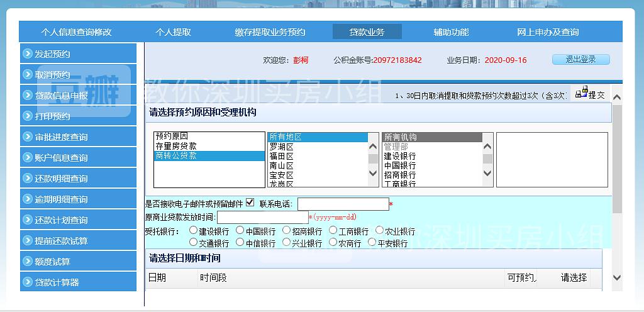This screenshot has height=312, width=644.
Task: Select 南山区 in the district list
Action: point(281,165)
